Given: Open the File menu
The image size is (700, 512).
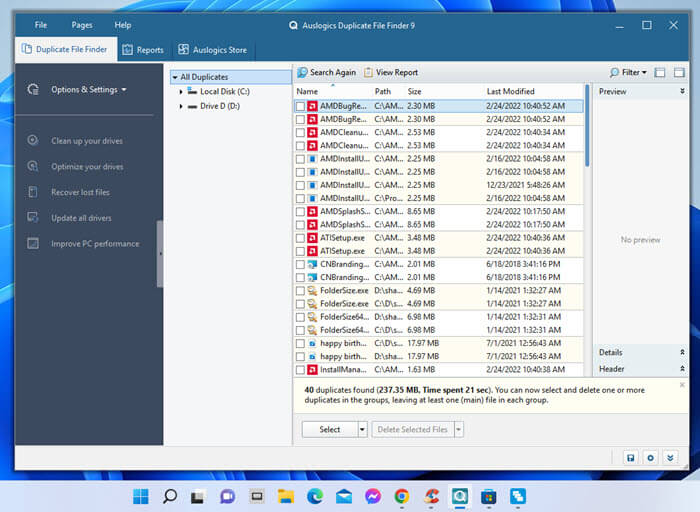Looking at the screenshot, I should [x=41, y=25].
